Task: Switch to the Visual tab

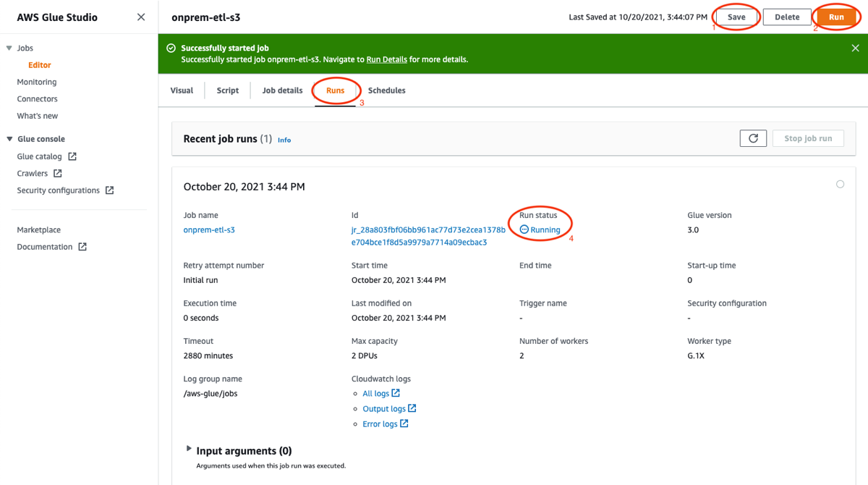Action: tap(182, 90)
